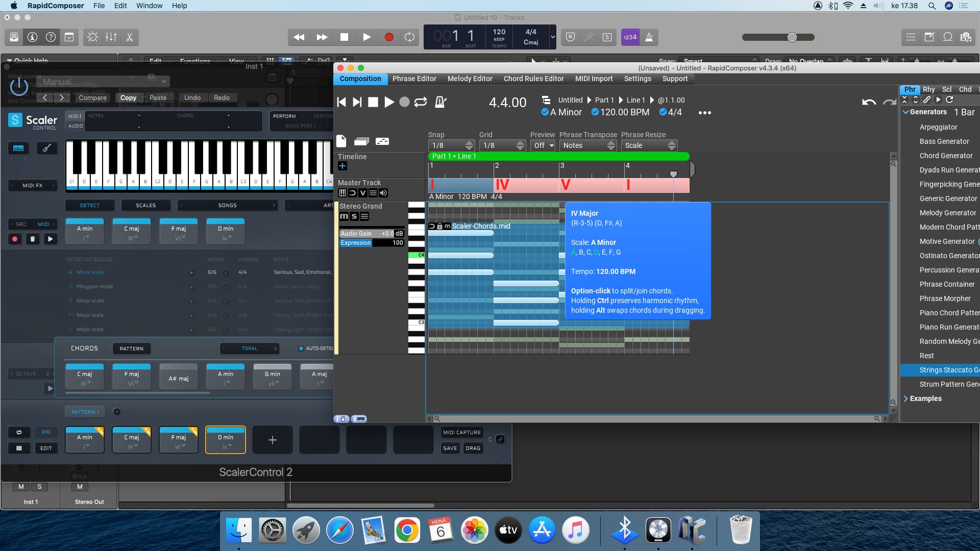This screenshot has width=980, height=551.
Task: Click the Scaler trash delete icon
Action: 33,239
